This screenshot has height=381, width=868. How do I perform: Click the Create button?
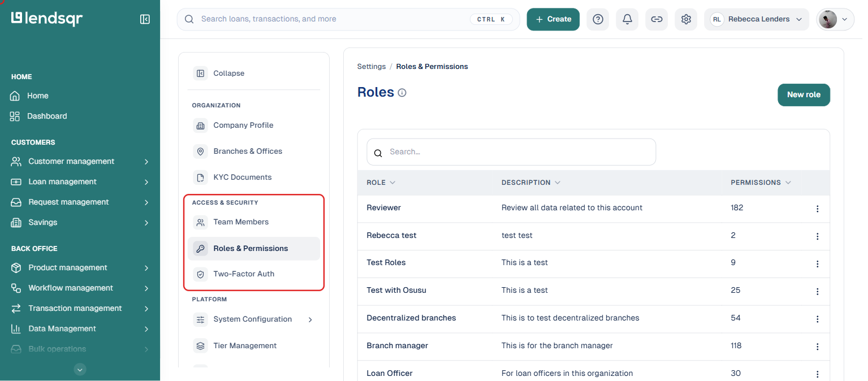point(553,19)
